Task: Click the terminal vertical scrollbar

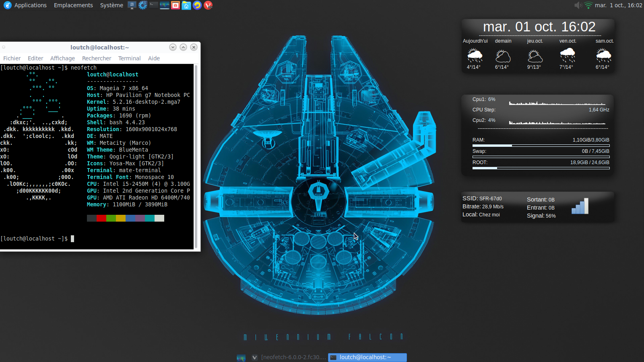Action: coord(196,156)
